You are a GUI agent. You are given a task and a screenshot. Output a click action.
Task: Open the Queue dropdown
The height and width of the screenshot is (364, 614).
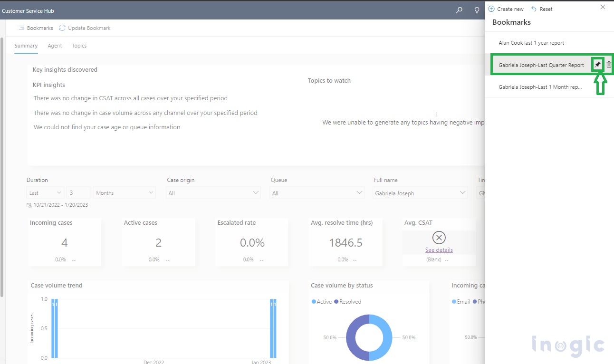(317, 193)
